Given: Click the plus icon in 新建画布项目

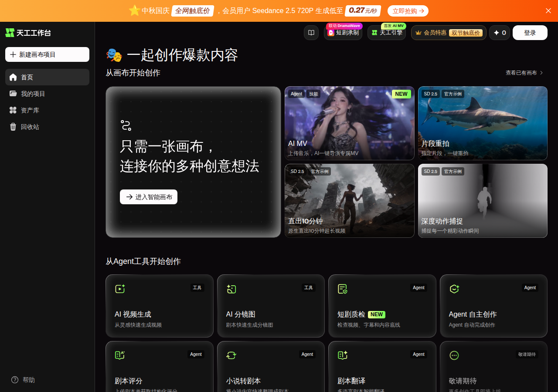Looking at the screenshot, I should [13, 54].
